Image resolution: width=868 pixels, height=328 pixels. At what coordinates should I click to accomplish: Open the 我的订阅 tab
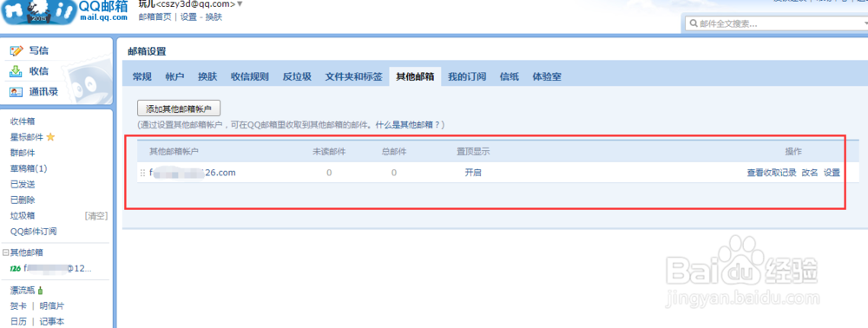click(x=467, y=77)
